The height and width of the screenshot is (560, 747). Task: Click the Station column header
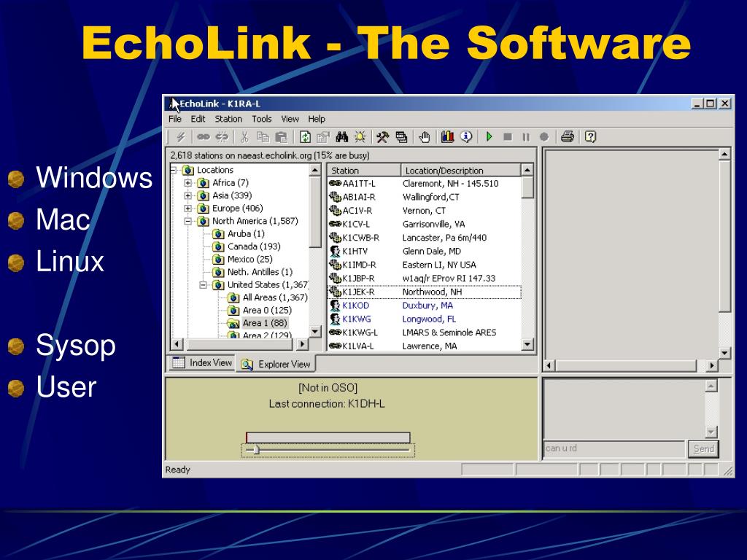click(x=364, y=171)
